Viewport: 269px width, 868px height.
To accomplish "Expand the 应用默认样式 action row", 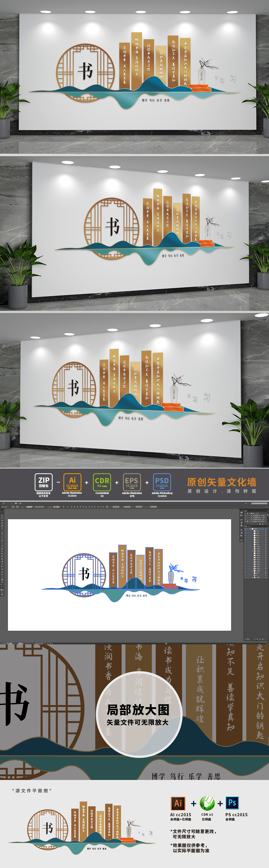I will (251, 520).
